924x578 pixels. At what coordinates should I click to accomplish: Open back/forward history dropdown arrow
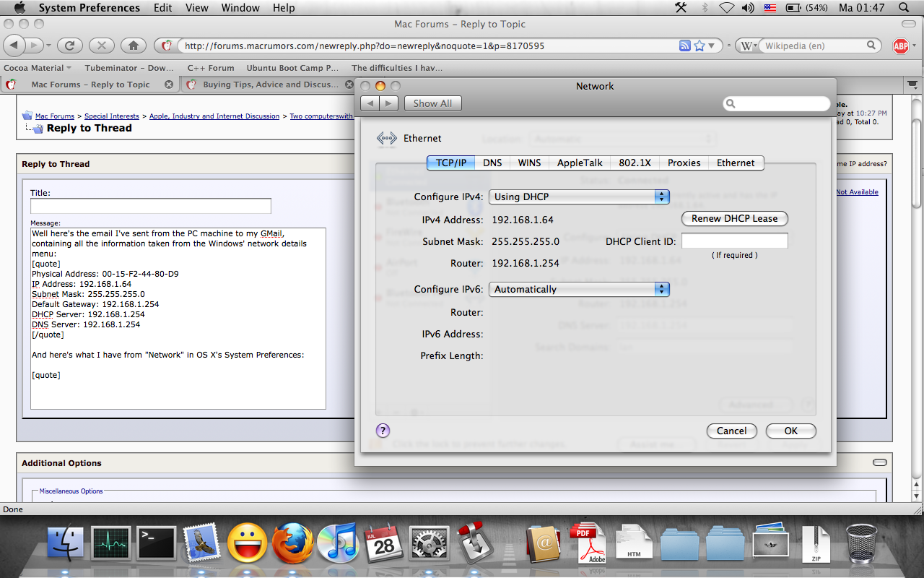(x=49, y=46)
